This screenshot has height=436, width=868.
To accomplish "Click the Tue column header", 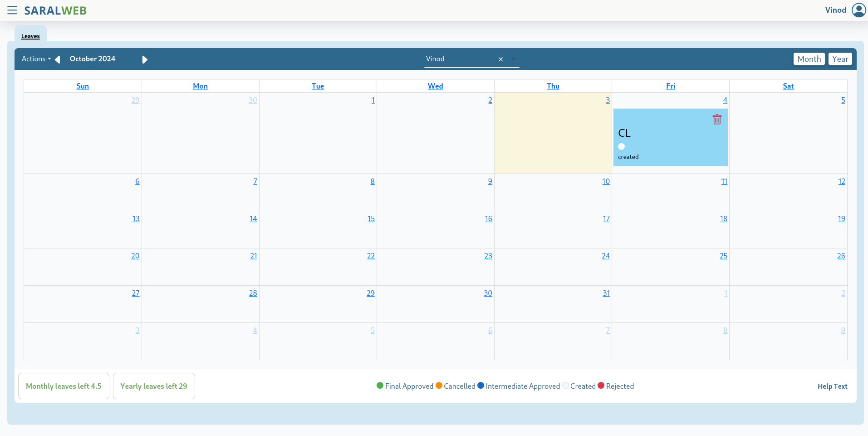I will [x=318, y=86].
